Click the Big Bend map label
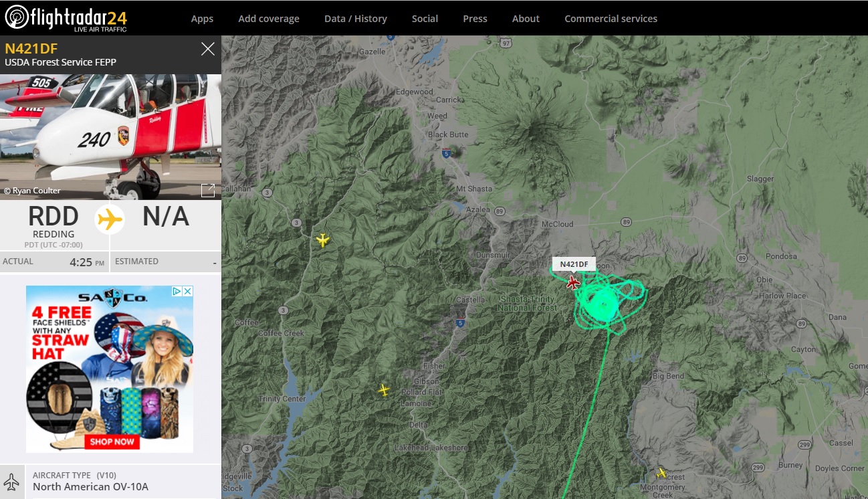This screenshot has height=499, width=868. (x=668, y=377)
